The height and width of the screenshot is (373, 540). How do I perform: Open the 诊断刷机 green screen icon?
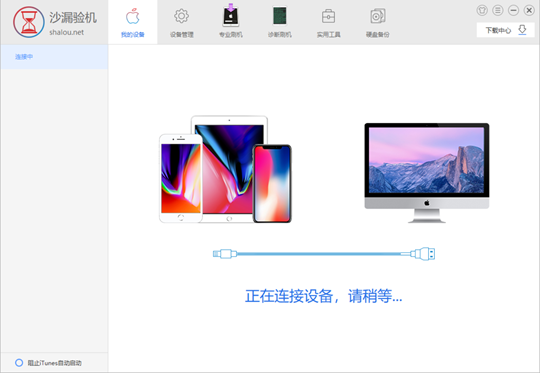[x=280, y=16]
